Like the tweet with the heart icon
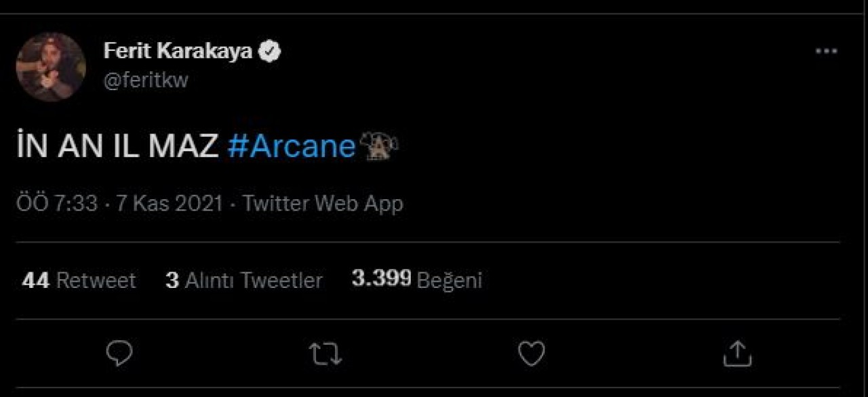Viewport: 868px width, 397px height. [x=531, y=353]
